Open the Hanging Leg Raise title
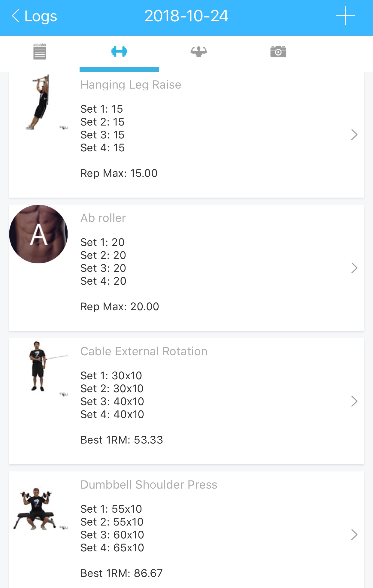This screenshot has width=373, height=588. pyautogui.click(x=131, y=85)
